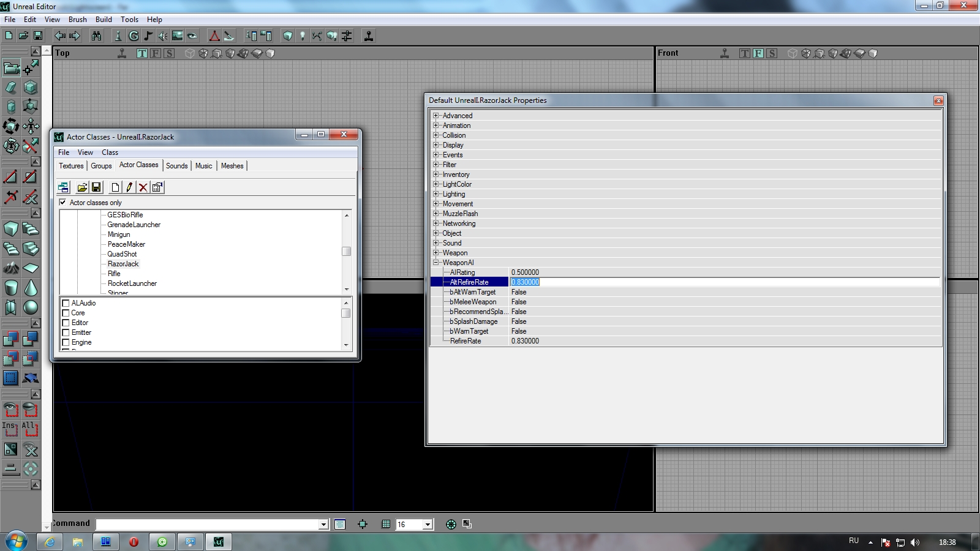Open the Build menu

(x=104, y=20)
